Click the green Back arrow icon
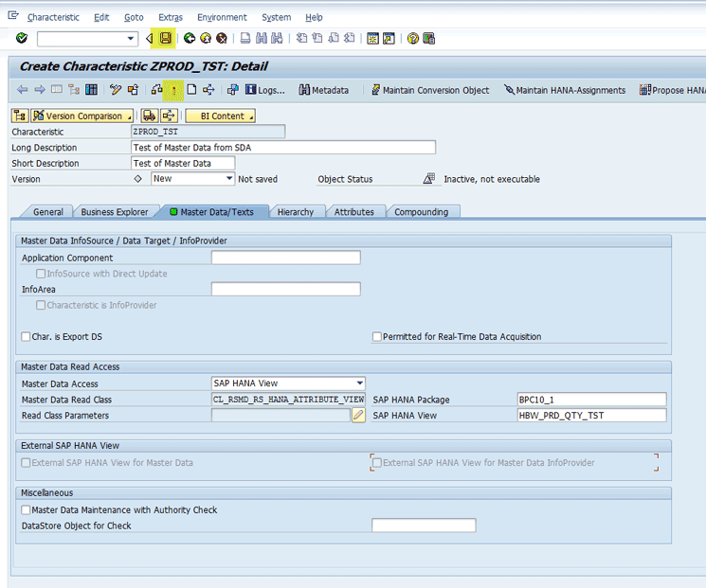Viewport: 706px width, 588px height. click(190, 39)
